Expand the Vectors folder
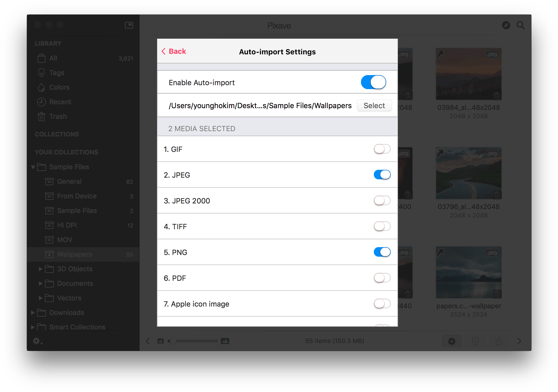Screen dimensions: 558x392 [x=40, y=298]
